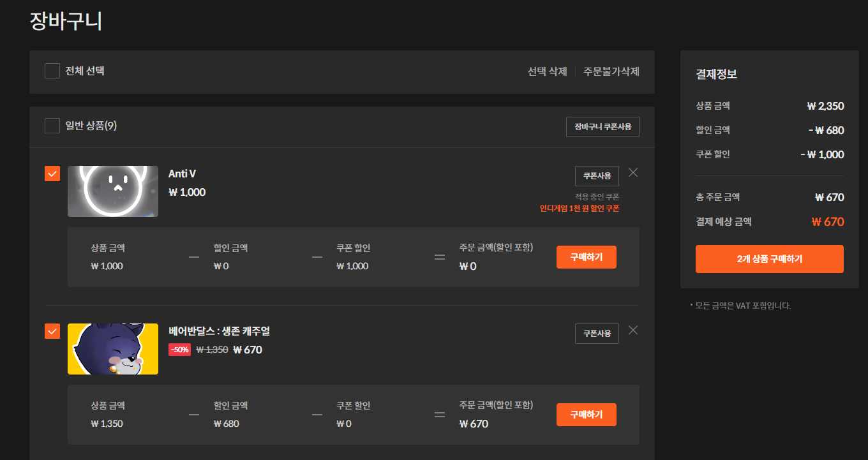Image resolution: width=868 pixels, height=460 pixels.
Task: Click 구매하기 in the Anti V row
Action: 586,257
